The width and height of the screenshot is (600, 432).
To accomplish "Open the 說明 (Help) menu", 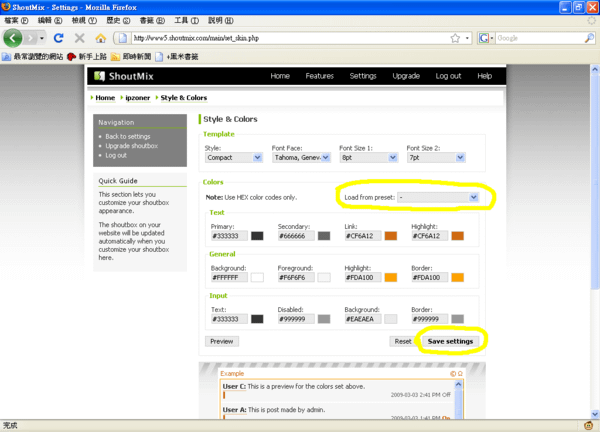I will click(220, 21).
